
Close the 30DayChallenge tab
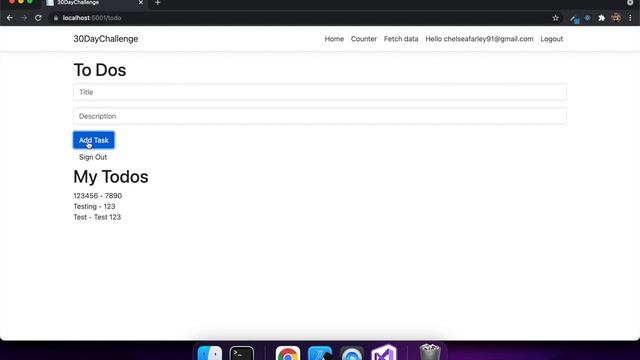pyautogui.click(x=140, y=2)
